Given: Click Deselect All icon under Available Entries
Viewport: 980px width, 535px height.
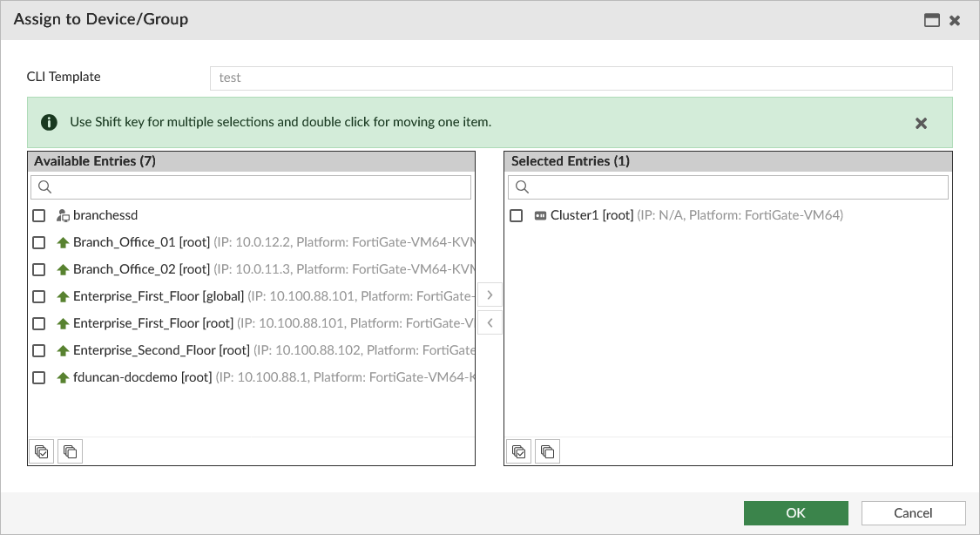Looking at the screenshot, I should 71,451.
